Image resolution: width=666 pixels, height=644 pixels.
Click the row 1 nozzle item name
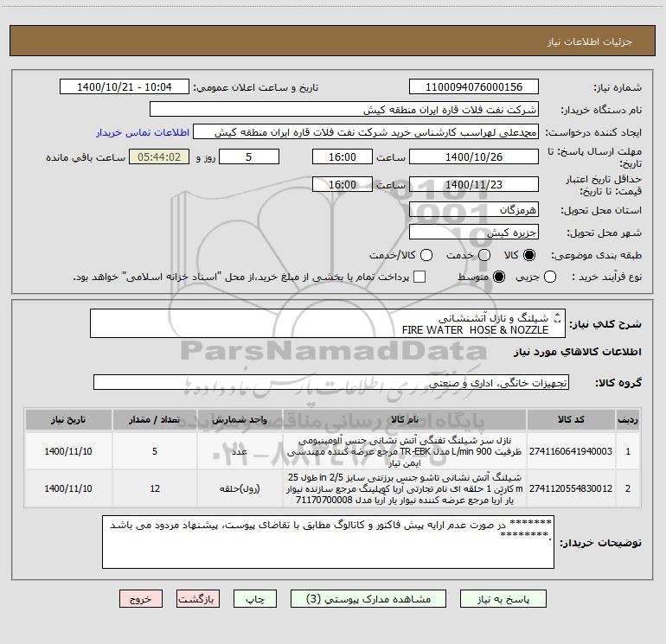(x=405, y=451)
